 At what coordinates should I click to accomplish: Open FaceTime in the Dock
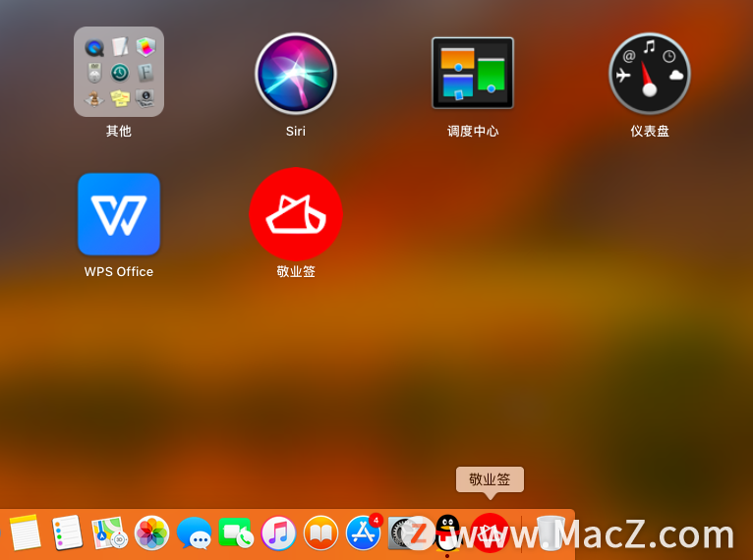[x=236, y=532]
